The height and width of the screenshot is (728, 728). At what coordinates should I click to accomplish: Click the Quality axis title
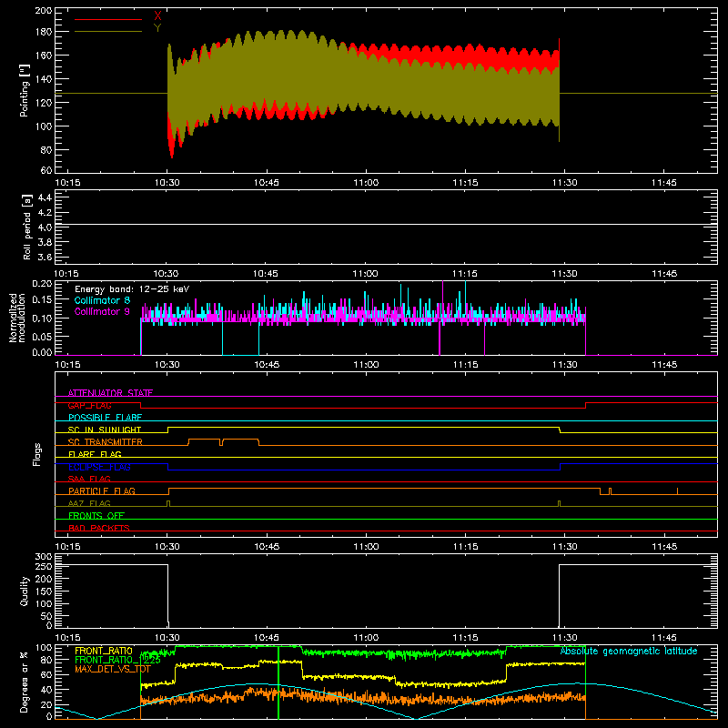click(x=25, y=591)
